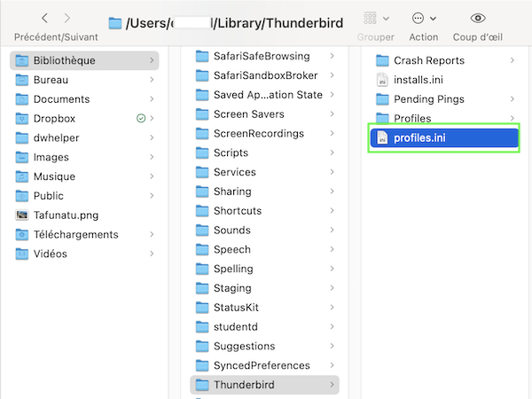Select the SyncedPreferences folder name
The image size is (532, 399).
(x=262, y=365)
